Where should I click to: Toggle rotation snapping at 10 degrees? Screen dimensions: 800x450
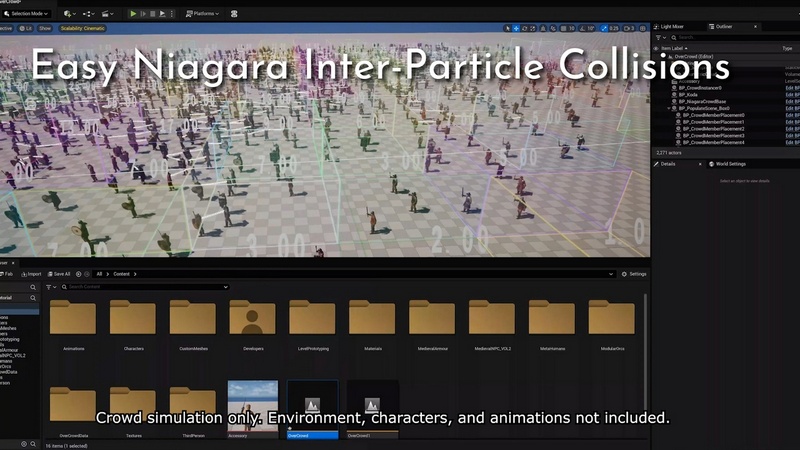[x=590, y=28]
